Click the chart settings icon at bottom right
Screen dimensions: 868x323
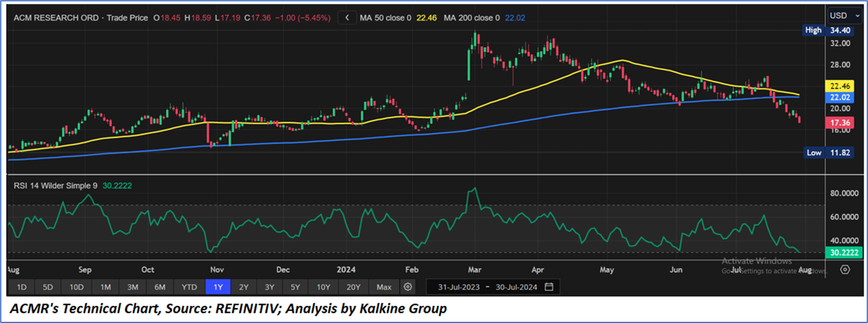click(x=845, y=269)
